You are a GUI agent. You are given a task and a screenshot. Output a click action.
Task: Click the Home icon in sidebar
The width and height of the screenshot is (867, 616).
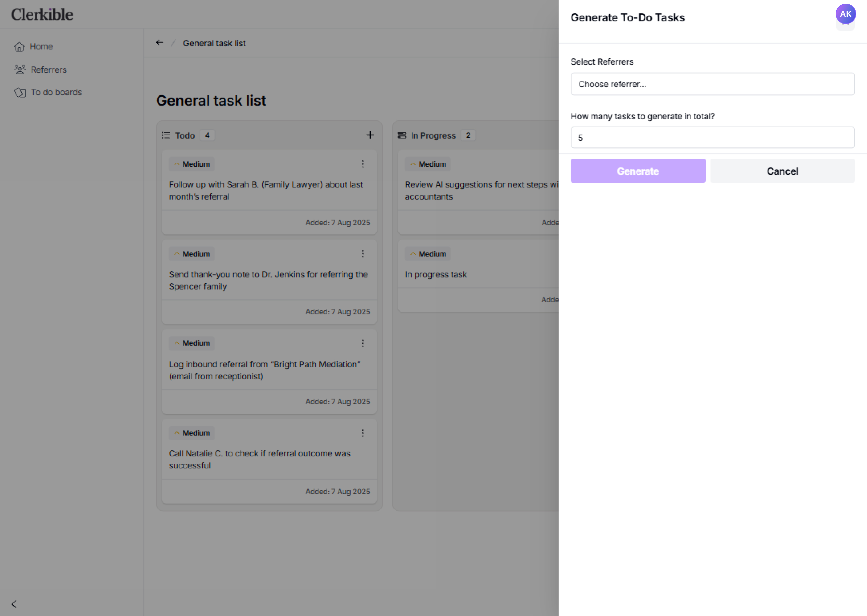coord(19,47)
